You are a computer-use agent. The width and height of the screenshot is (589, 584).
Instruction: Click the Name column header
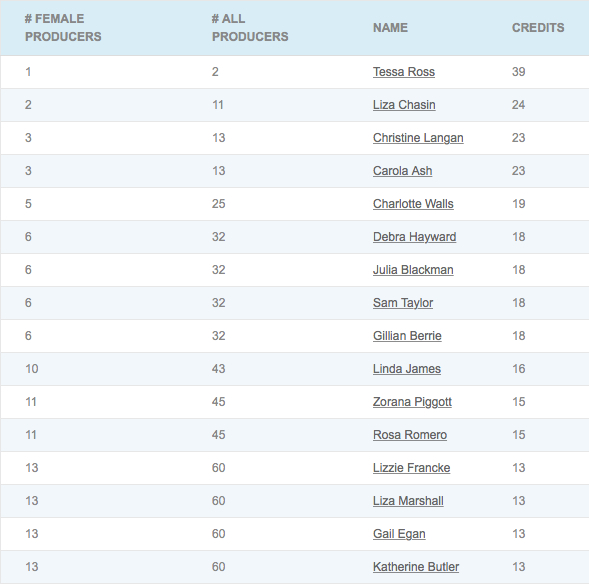pos(390,28)
